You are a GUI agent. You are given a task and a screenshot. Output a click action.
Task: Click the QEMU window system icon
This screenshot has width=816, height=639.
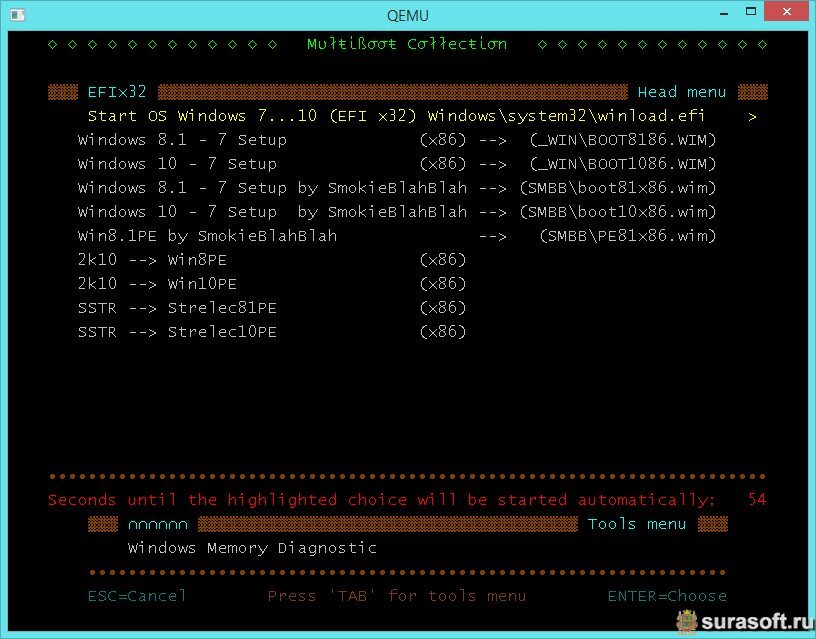(17, 15)
